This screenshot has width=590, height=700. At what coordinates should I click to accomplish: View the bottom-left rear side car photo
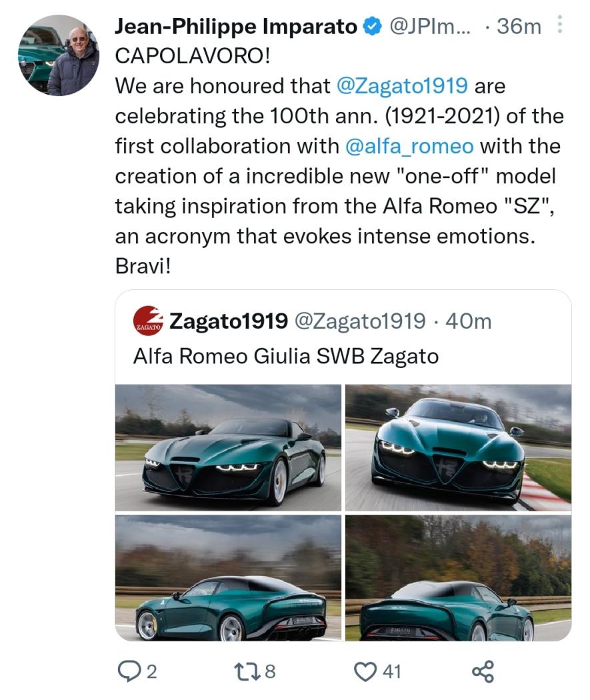pyautogui.click(x=229, y=577)
